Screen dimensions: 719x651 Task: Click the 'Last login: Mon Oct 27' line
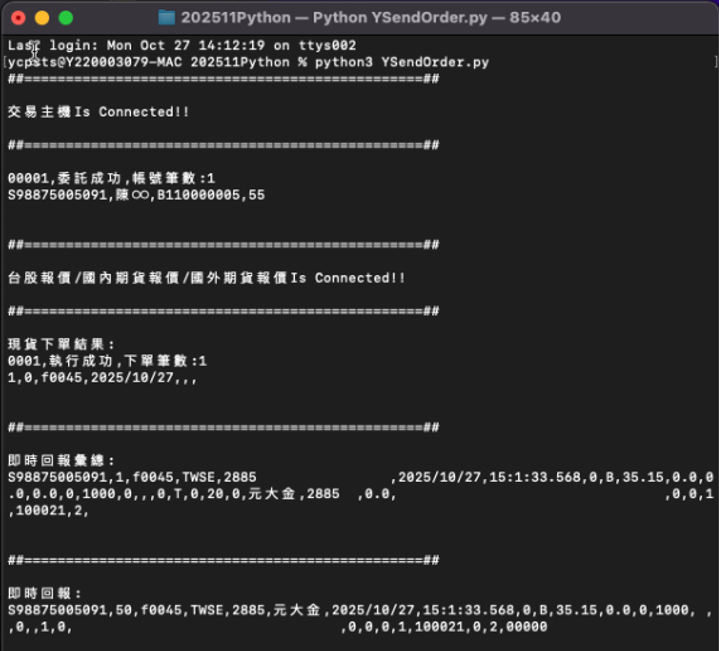[x=182, y=45]
